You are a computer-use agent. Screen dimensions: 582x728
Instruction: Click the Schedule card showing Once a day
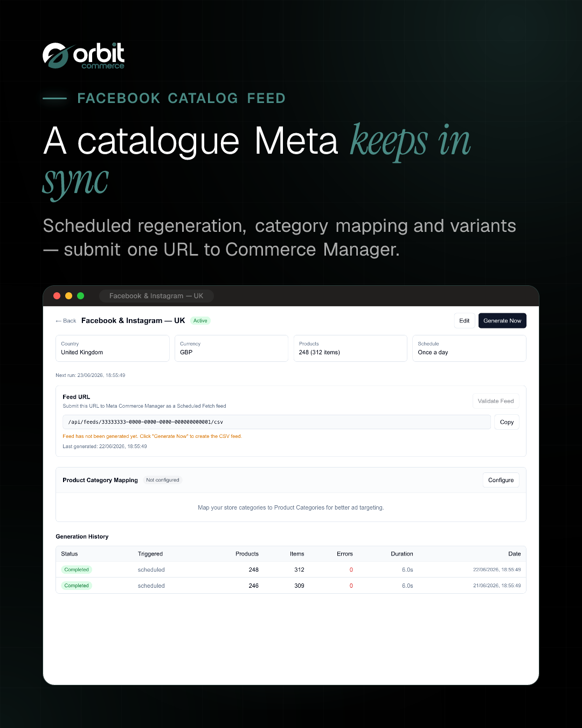pyautogui.click(x=469, y=348)
